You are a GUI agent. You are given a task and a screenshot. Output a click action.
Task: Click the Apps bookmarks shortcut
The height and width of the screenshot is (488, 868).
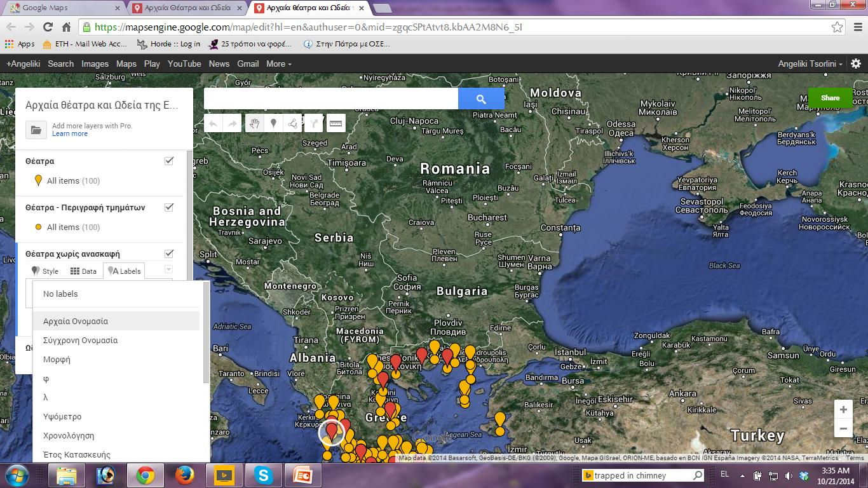click(20, 44)
